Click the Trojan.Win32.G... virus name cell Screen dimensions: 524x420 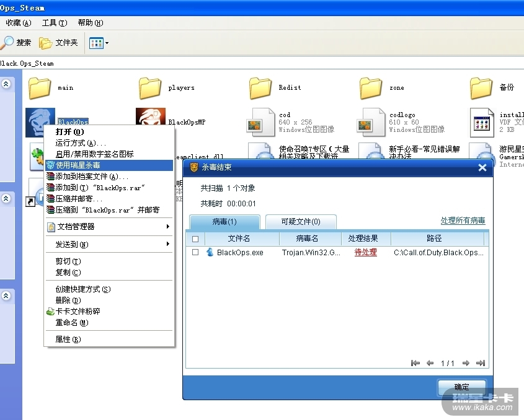(x=311, y=252)
